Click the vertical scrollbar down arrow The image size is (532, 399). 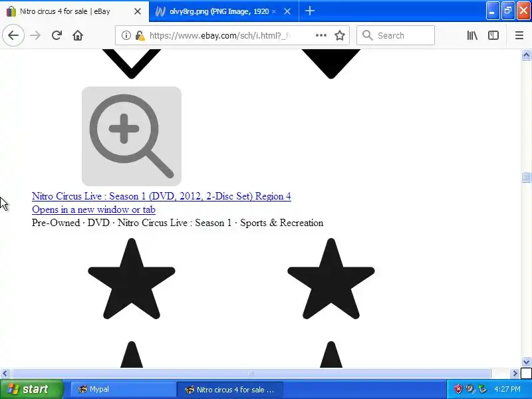526,362
